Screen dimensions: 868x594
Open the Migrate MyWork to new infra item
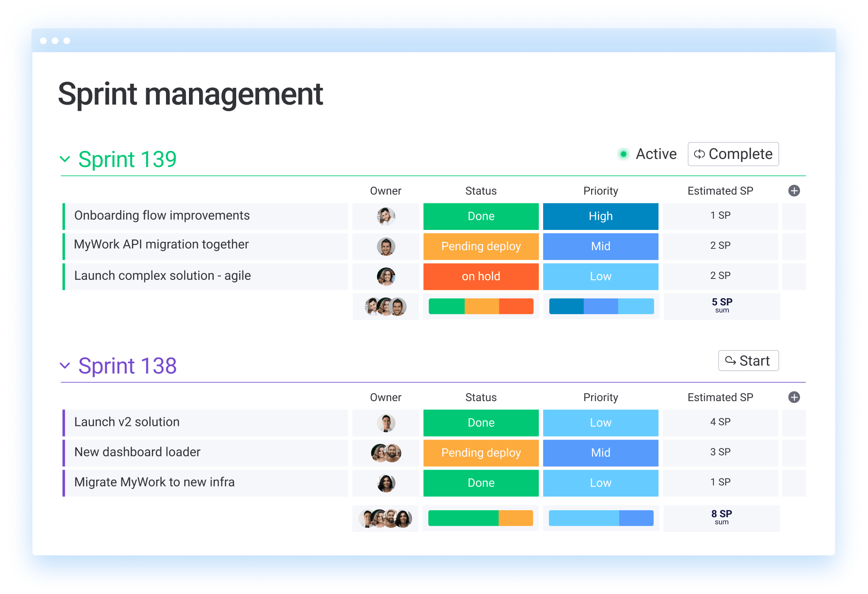click(205, 483)
